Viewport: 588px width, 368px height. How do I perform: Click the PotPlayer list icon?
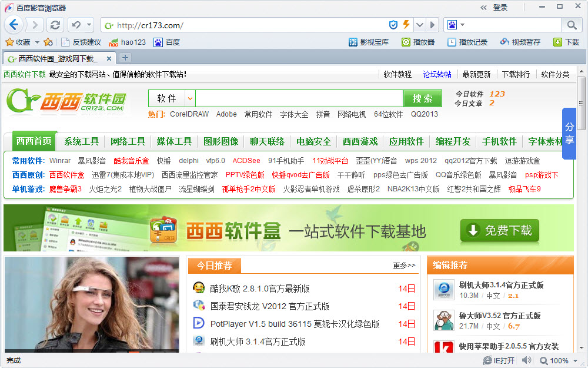tap(198, 323)
